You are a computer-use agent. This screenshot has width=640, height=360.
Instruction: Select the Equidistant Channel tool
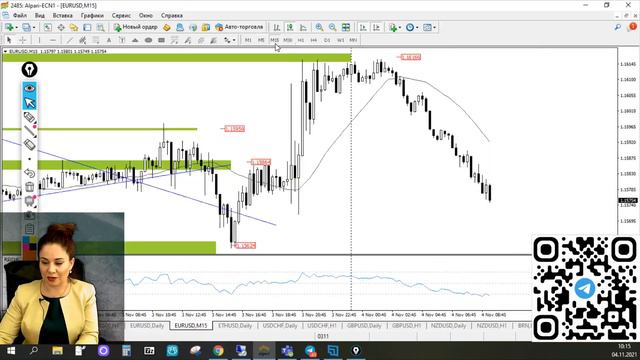(82, 40)
